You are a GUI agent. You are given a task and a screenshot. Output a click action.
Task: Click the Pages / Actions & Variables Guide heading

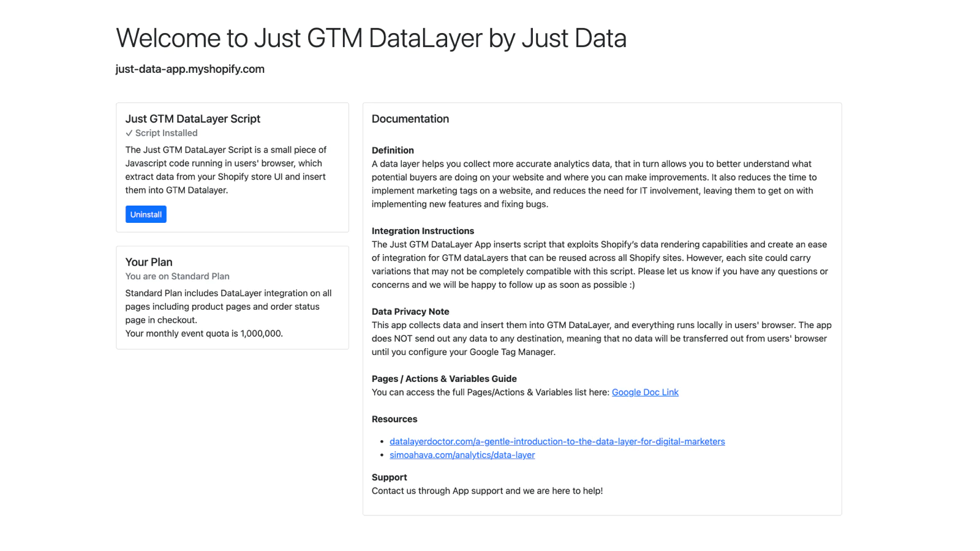point(444,379)
